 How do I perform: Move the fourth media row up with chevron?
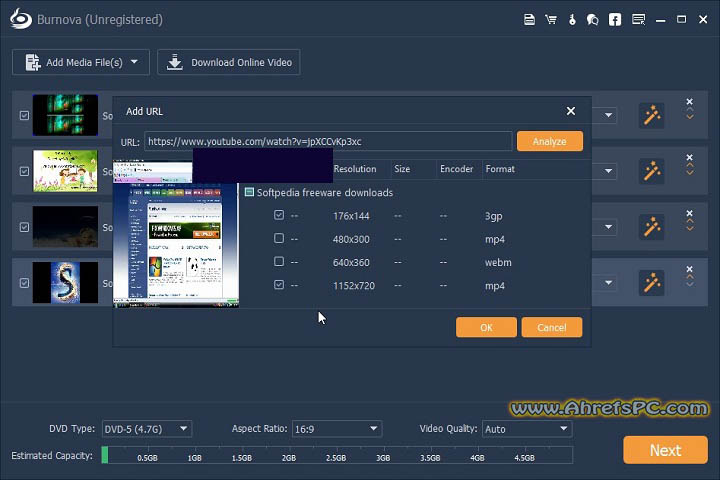[690, 277]
